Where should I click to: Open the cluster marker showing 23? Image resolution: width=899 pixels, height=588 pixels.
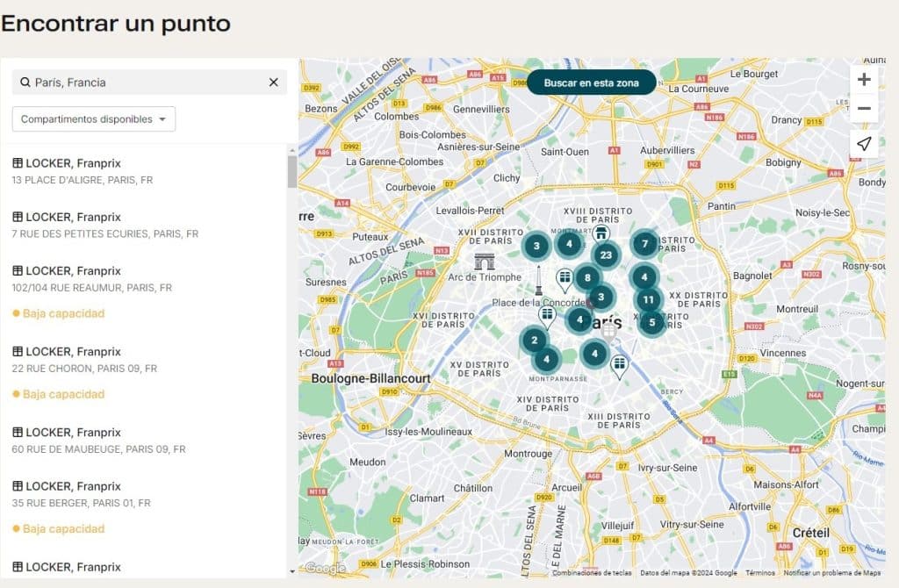coord(606,255)
